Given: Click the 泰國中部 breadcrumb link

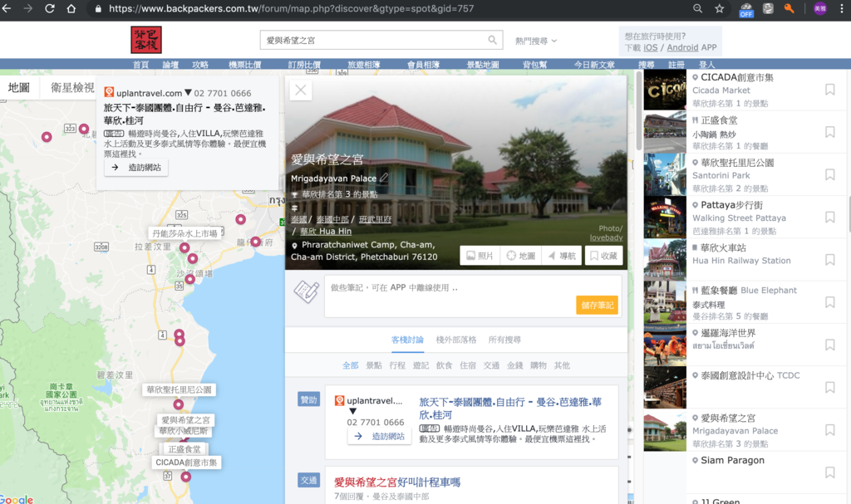Looking at the screenshot, I should 332,219.
